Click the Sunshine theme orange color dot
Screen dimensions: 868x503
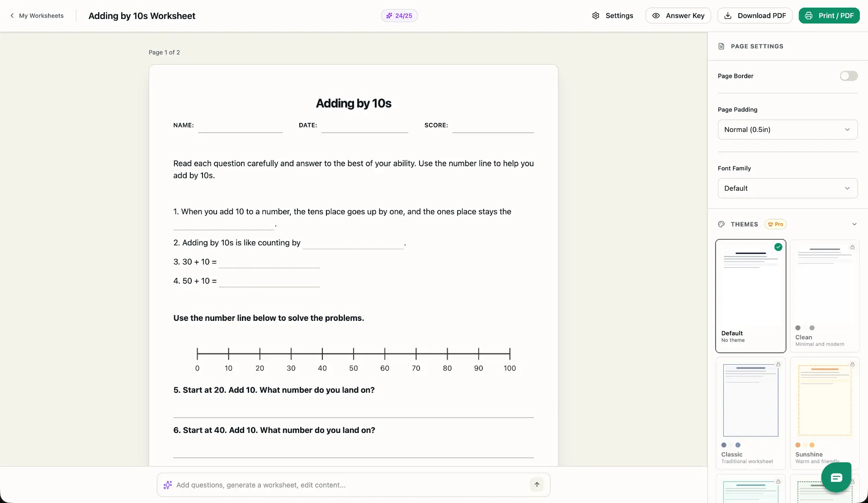[x=798, y=445]
